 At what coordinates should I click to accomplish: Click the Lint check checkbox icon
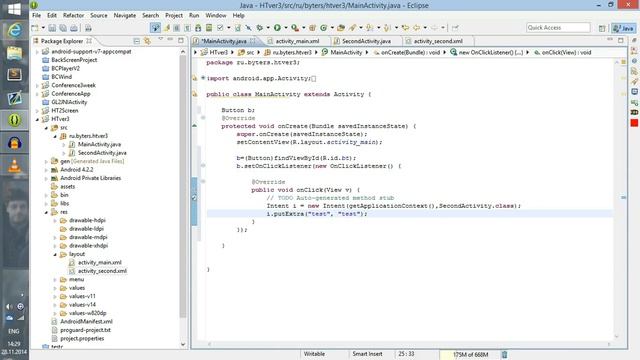pyautogui.click(x=220, y=28)
